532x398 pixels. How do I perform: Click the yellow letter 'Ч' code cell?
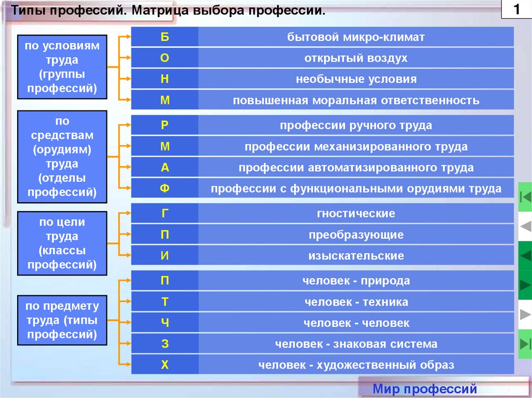click(165, 322)
